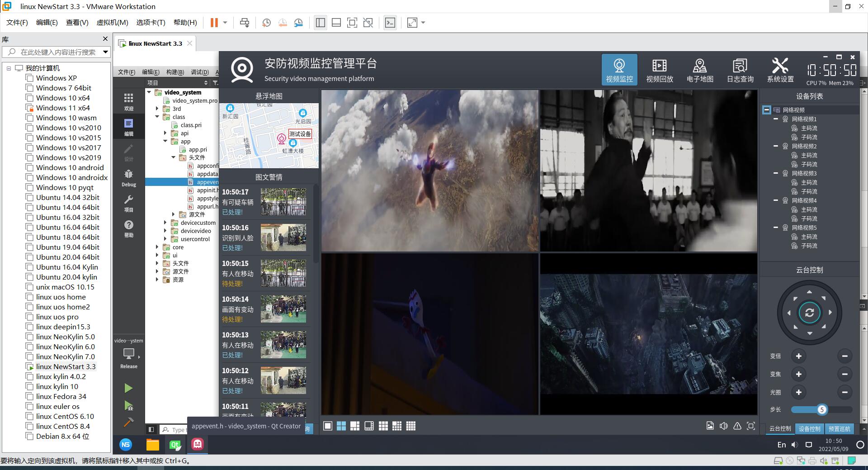Click the PTZ center refresh icon

pyautogui.click(x=809, y=313)
